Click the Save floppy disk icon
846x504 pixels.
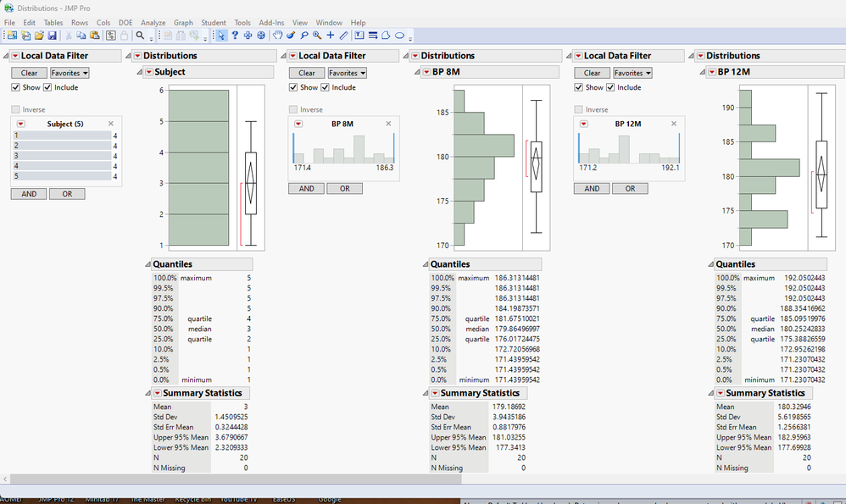coord(53,36)
